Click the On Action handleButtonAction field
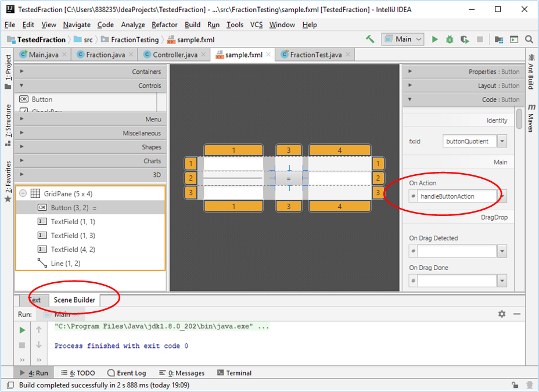The height and width of the screenshot is (392, 539). point(457,196)
